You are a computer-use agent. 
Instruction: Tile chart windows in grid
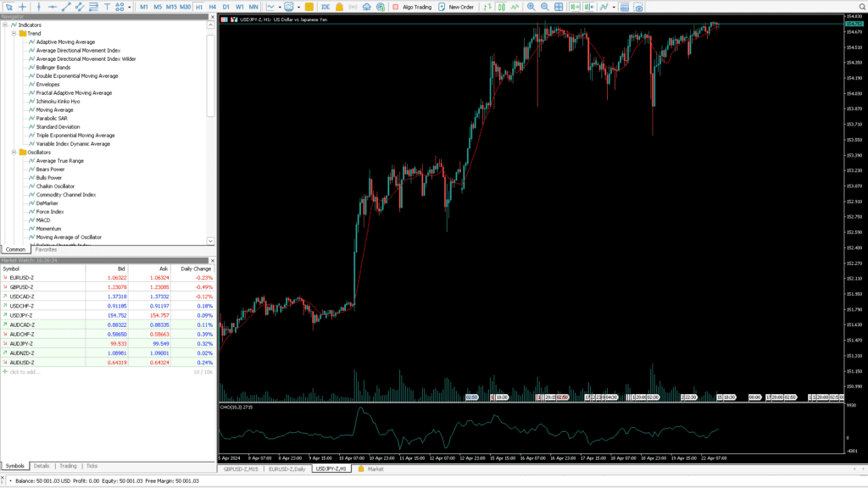pos(559,7)
